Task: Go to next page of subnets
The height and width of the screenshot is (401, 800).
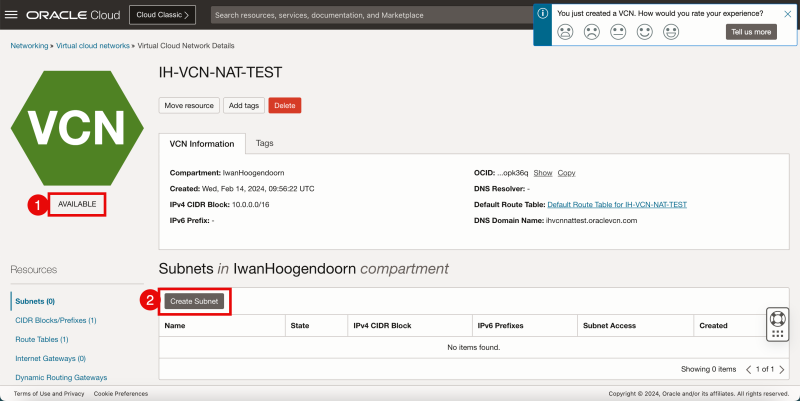Action: point(782,369)
